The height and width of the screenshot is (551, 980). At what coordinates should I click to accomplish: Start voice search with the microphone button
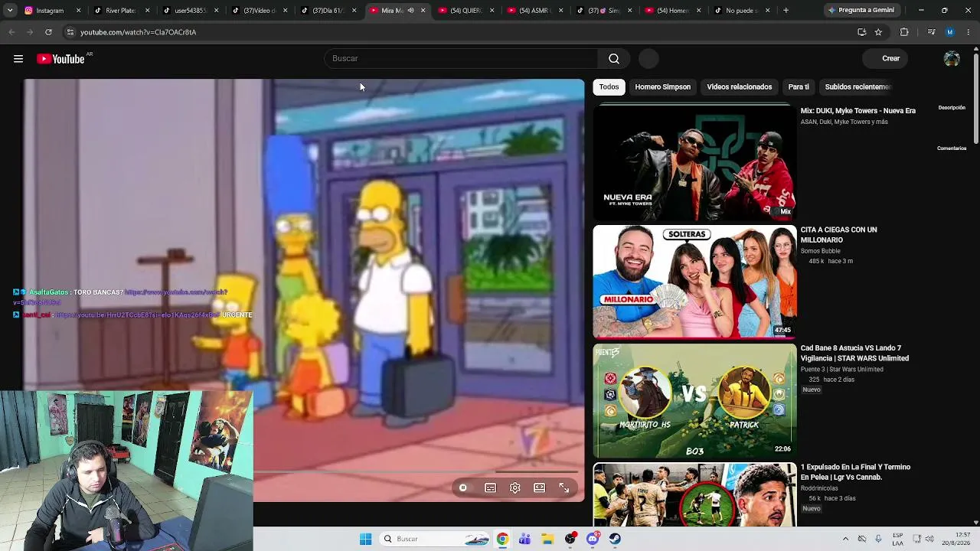[648, 59]
